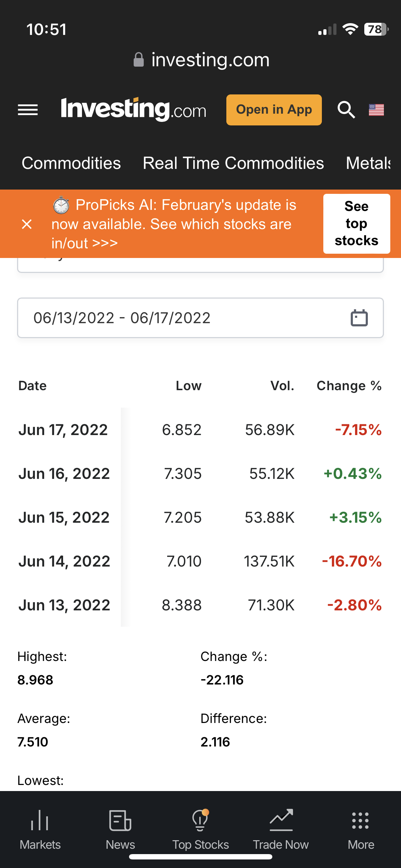Open the date range picker field
This screenshot has height=868, width=401.
178,318
